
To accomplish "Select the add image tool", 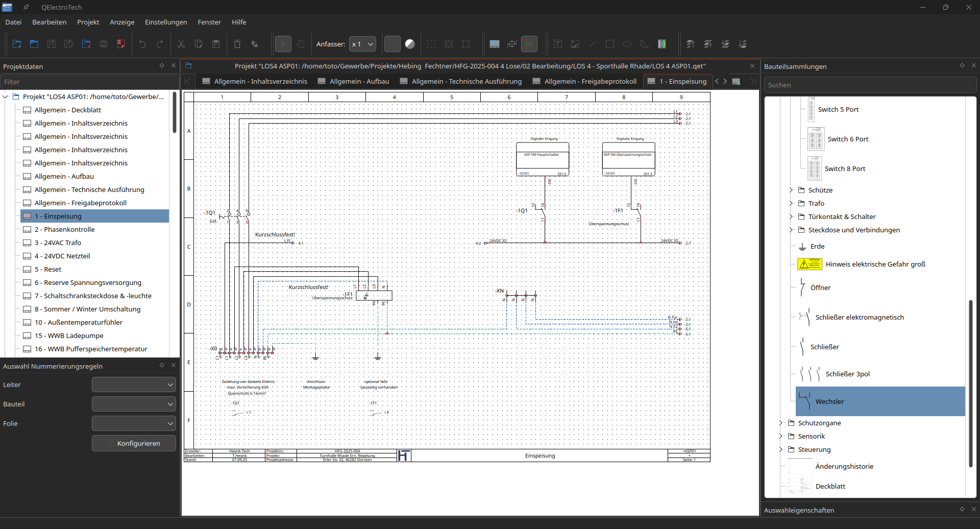I will click(x=575, y=44).
